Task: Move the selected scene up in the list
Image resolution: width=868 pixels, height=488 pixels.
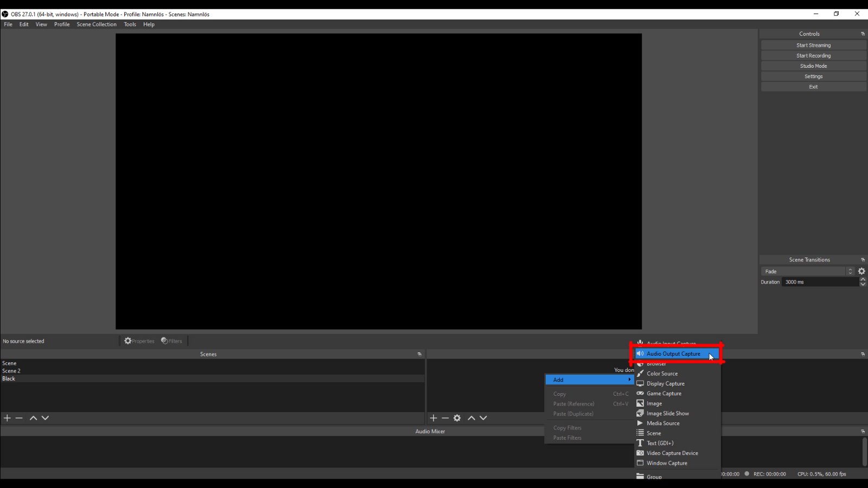Action: click(x=33, y=418)
